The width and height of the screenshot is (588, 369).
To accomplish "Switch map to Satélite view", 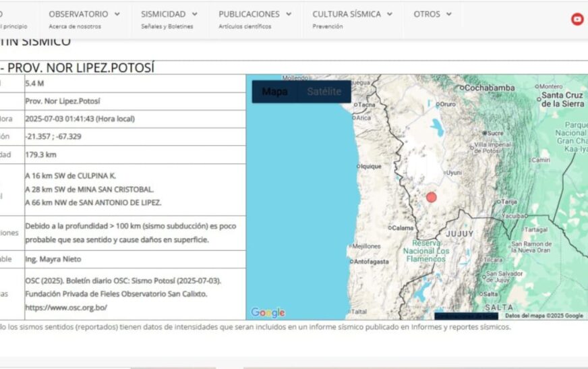I will point(324,92).
